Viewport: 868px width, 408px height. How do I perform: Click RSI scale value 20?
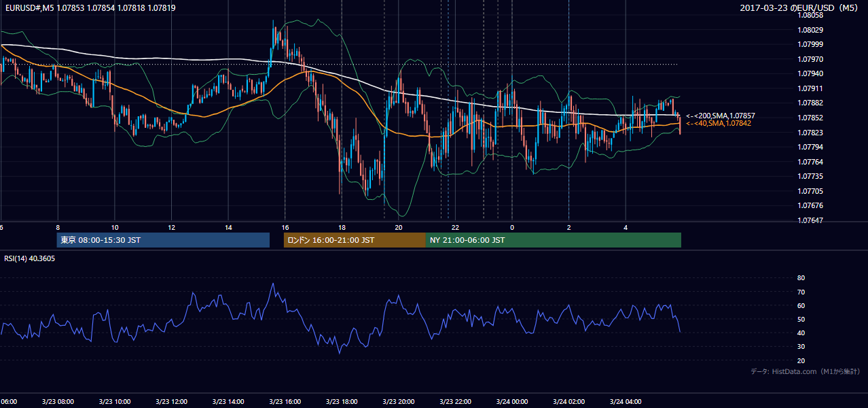801,360
